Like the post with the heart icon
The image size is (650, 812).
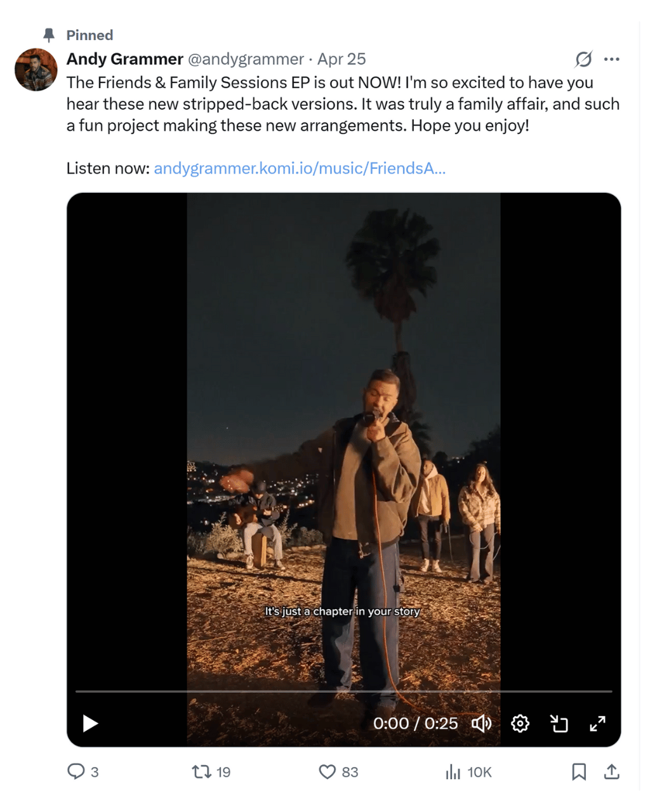(x=328, y=772)
